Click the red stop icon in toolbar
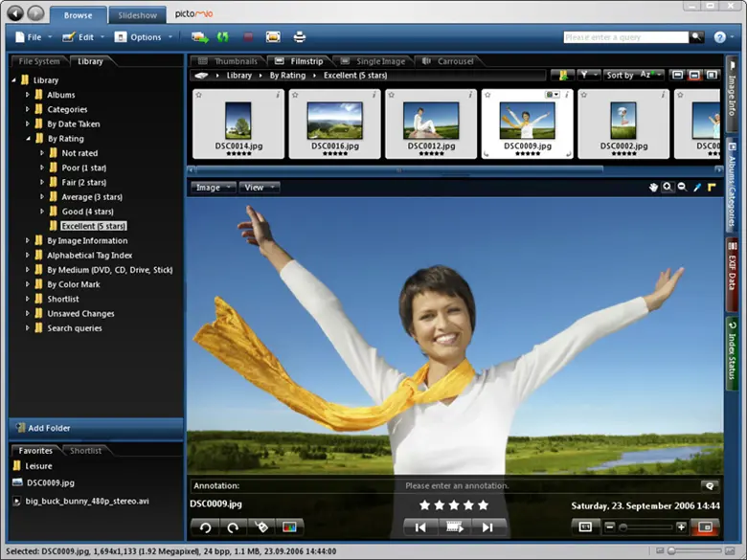 [x=248, y=37]
